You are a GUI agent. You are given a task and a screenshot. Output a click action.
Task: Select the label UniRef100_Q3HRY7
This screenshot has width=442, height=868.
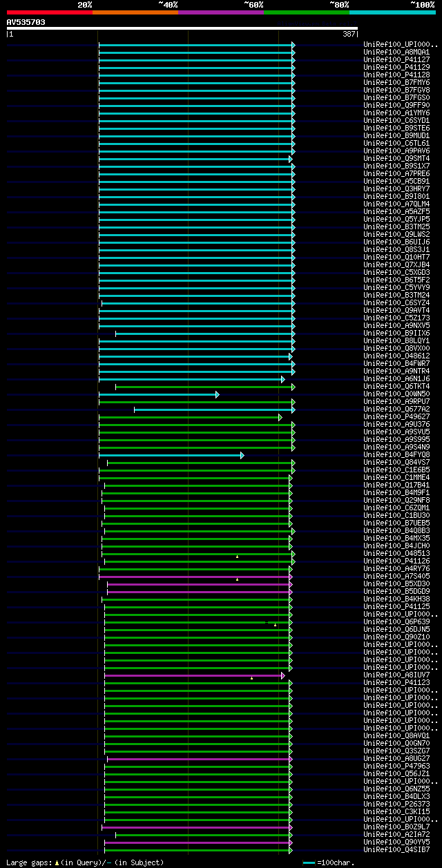click(x=396, y=189)
